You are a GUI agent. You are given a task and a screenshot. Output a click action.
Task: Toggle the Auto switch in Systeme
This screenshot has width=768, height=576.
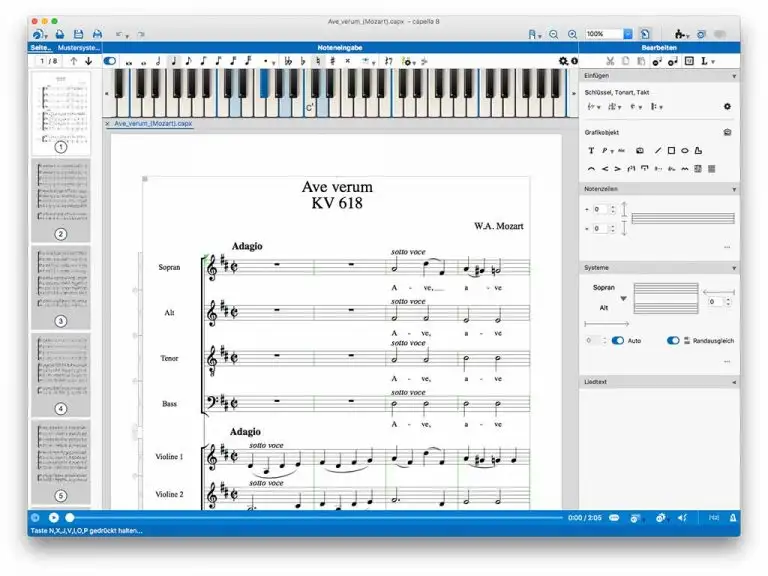pos(618,340)
